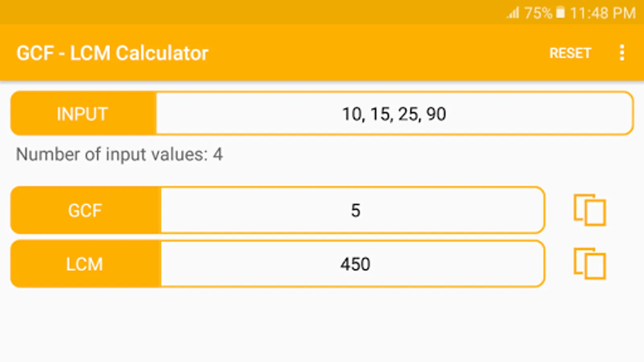Image resolution: width=644 pixels, height=362 pixels.
Task: Tap the input field showing 10, 15, 25, 90
Action: point(394,114)
